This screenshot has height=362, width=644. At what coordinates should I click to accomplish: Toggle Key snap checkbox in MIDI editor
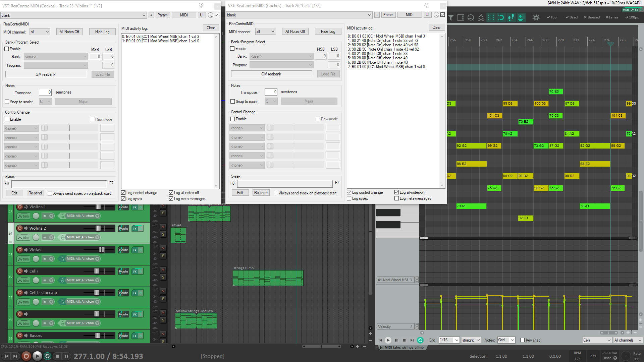[522, 340]
